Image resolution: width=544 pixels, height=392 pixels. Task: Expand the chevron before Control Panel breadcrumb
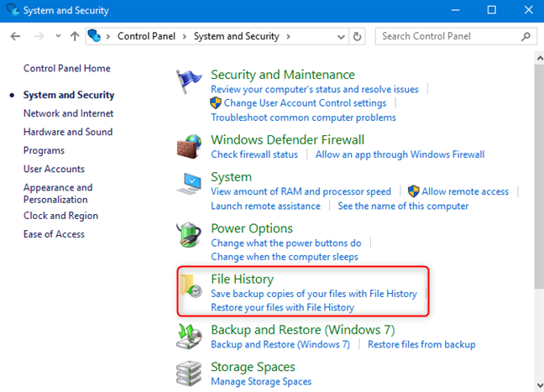coord(108,36)
